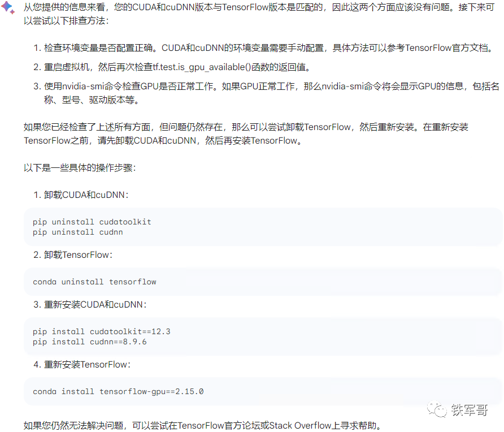Click the intro paragraph starting '从您提供的信息来看'
504x432 pixels.
click(259, 14)
